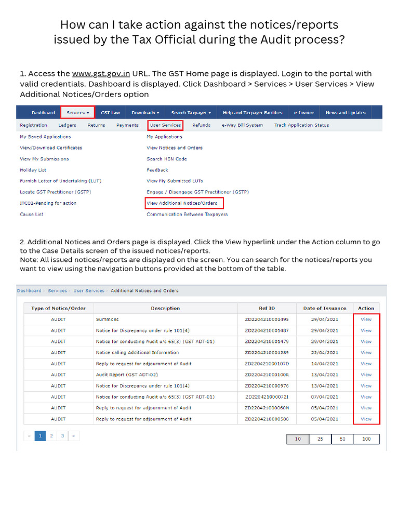Select the User Services submenu tab

tap(166, 125)
